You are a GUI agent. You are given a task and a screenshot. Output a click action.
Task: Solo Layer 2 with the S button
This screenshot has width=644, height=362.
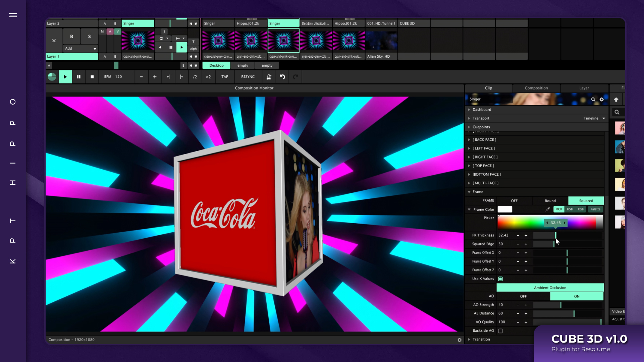(89, 37)
